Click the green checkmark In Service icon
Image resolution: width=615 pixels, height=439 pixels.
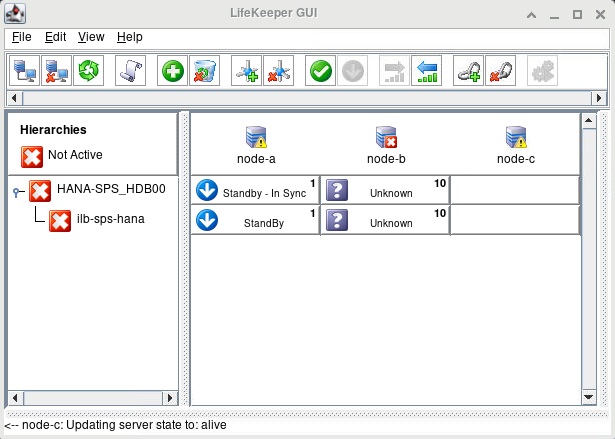[320, 71]
